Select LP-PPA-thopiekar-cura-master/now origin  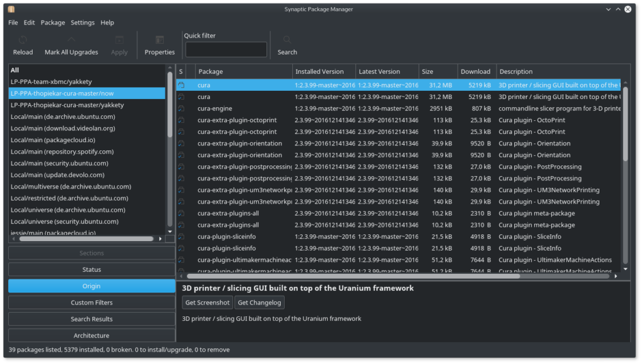(x=87, y=93)
